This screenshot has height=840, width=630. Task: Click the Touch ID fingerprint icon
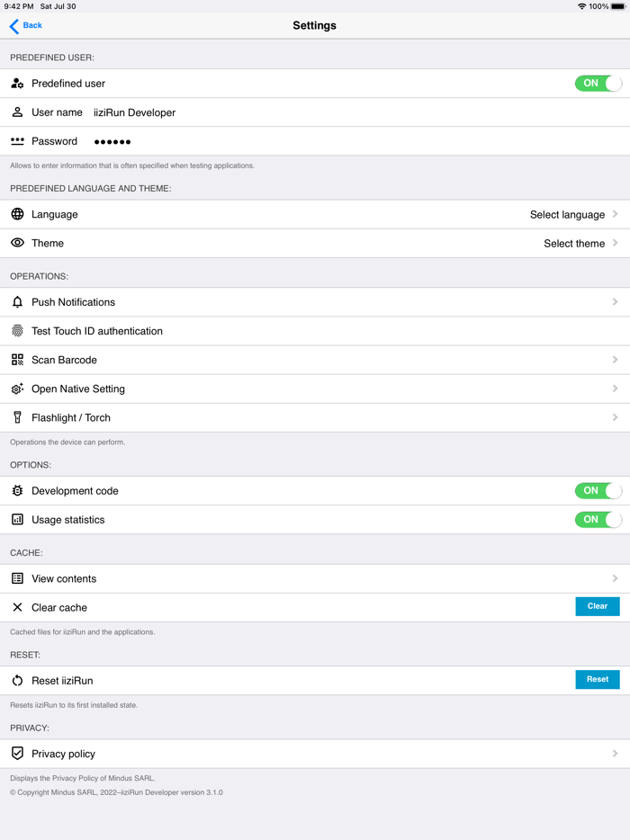(x=15, y=331)
